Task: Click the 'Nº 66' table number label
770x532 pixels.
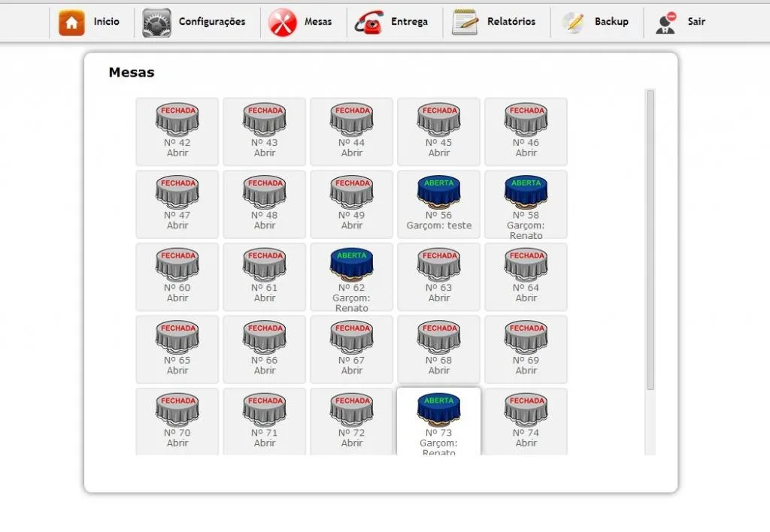Action: 264,360
